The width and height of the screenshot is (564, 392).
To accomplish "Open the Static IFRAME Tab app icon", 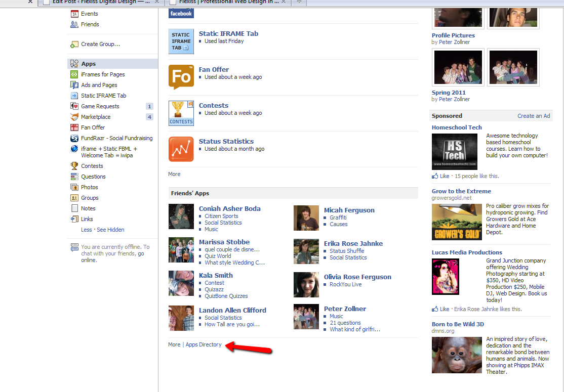I will [x=181, y=41].
